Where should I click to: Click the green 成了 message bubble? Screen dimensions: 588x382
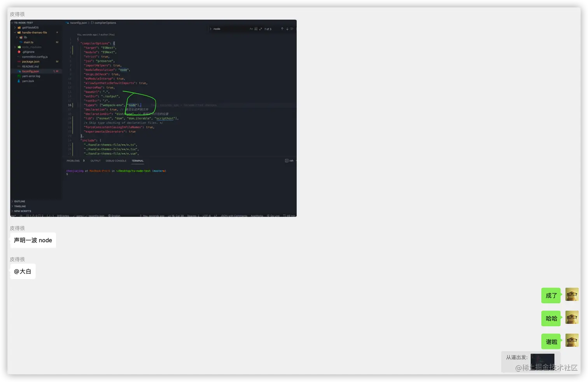(551, 296)
